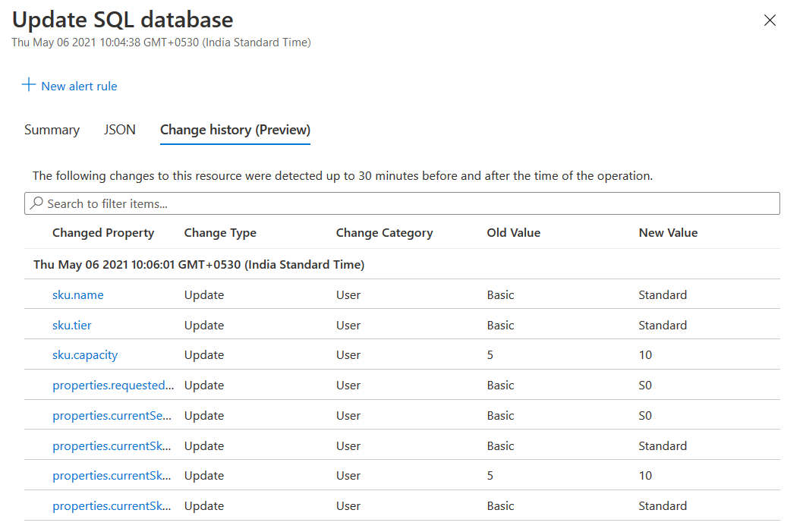Open the sku.tier property link

point(72,325)
